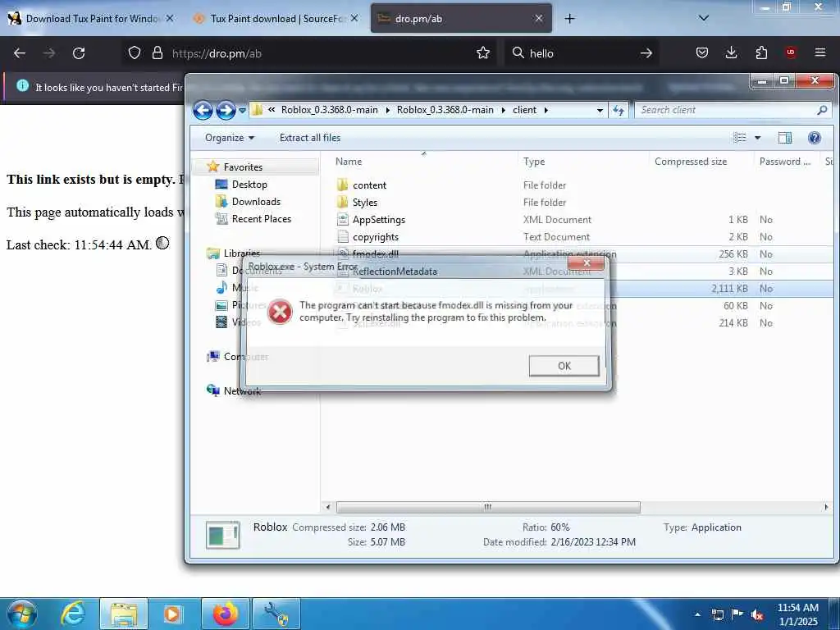Expand the arrow after client breadcrumb
The width and height of the screenshot is (840, 630).
tap(546, 110)
